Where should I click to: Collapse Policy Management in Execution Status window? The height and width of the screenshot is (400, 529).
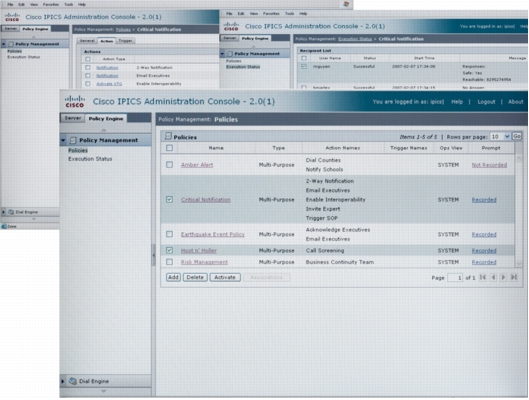(x=222, y=54)
